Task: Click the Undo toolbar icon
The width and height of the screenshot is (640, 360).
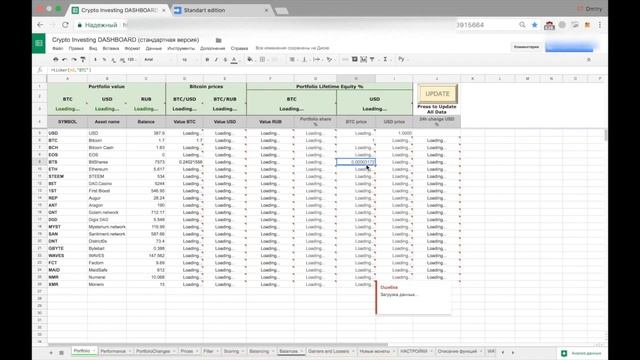Action: coord(64,60)
